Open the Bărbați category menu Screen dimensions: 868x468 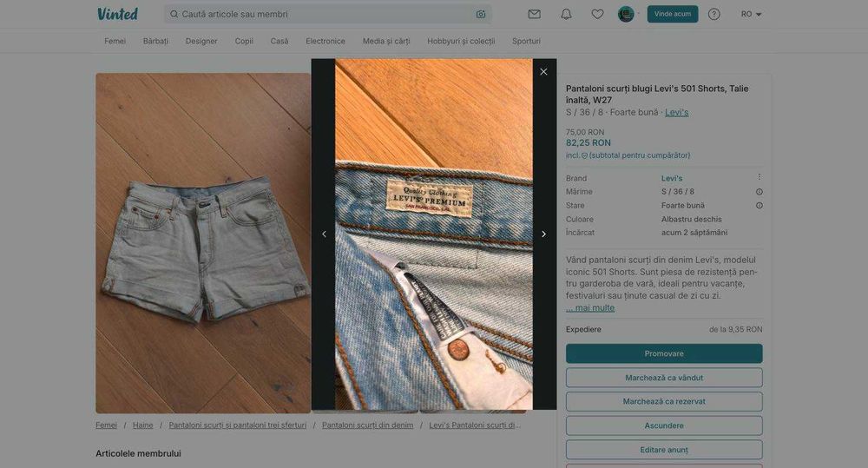[x=155, y=41]
